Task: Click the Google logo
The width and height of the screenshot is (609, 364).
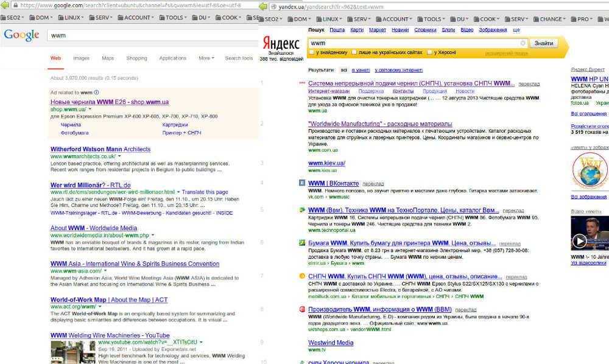Action: (x=21, y=35)
